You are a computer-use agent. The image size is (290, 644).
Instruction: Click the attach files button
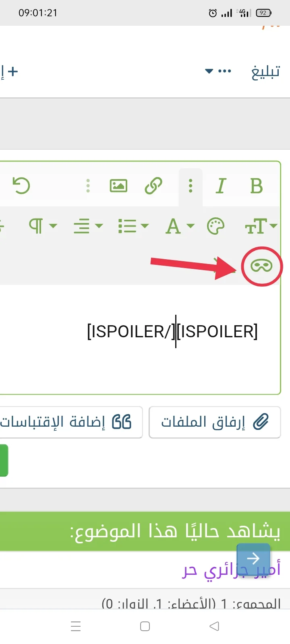(x=215, y=422)
